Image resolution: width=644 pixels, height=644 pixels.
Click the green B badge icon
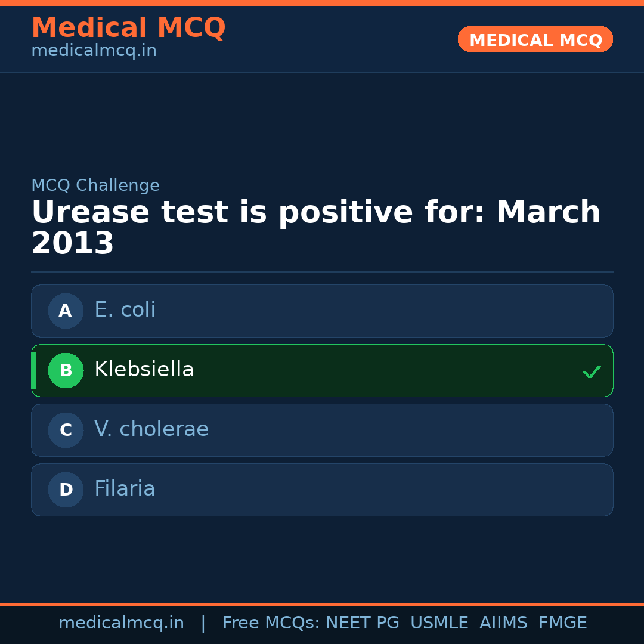point(66,370)
